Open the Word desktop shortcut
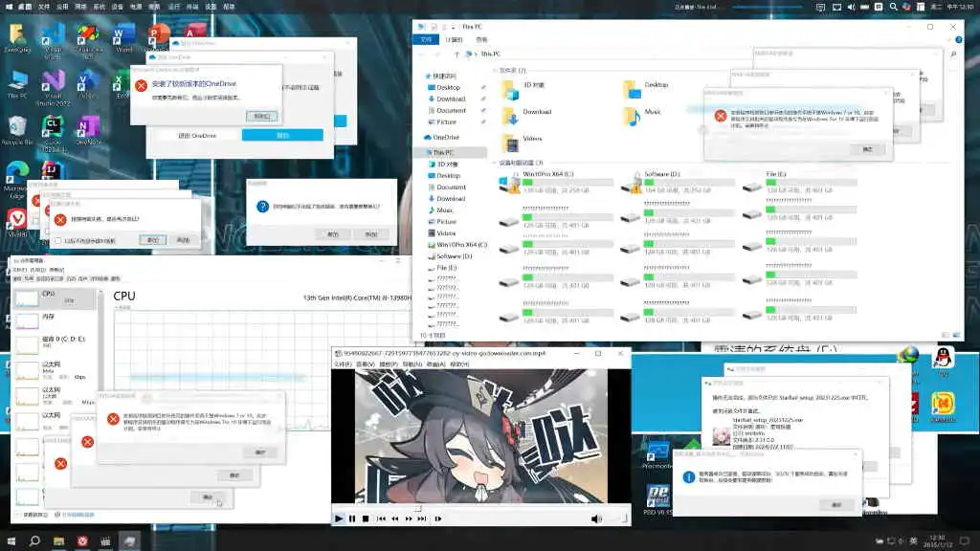This screenshot has width=980, height=551. pos(123,37)
